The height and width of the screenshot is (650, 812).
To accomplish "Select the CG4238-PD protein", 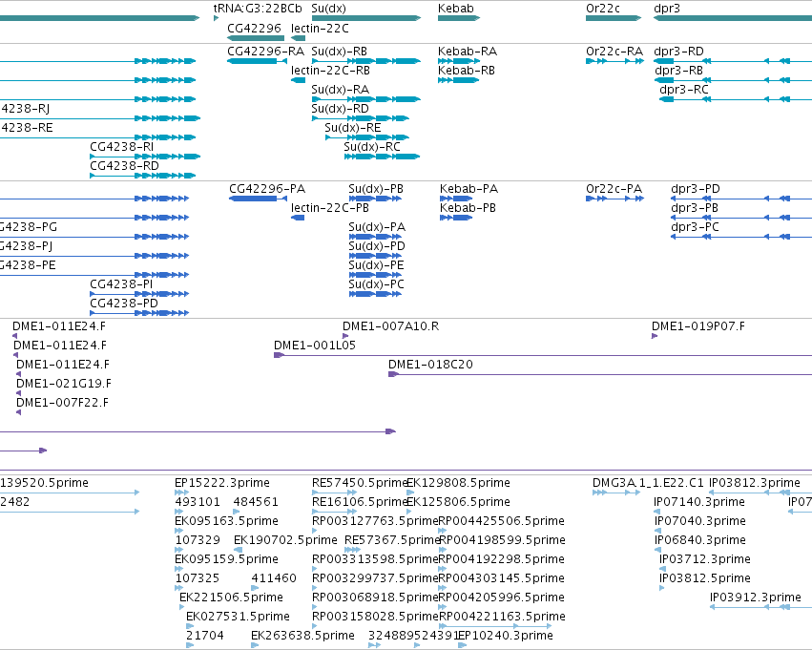I will tap(140, 313).
